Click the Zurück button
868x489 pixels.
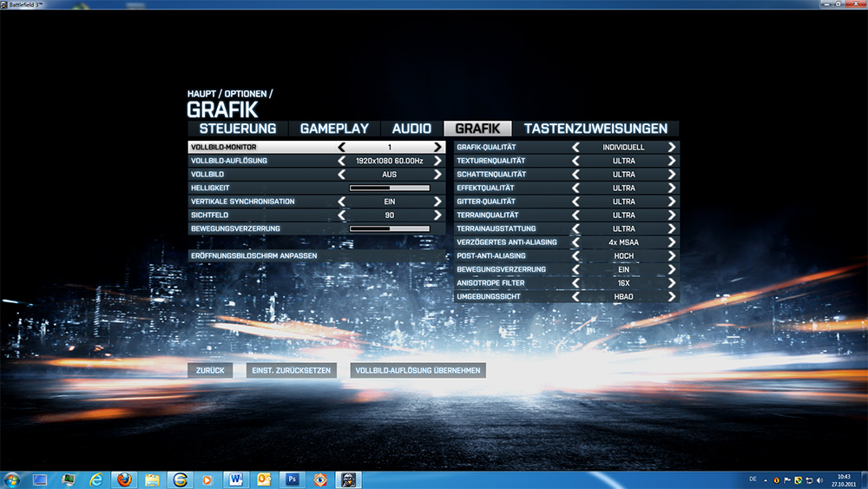(210, 371)
